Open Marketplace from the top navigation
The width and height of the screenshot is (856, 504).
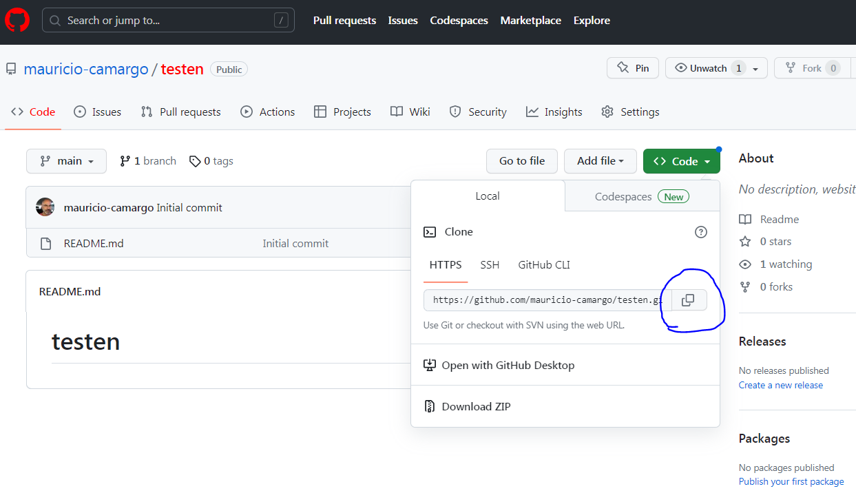click(530, 21)
